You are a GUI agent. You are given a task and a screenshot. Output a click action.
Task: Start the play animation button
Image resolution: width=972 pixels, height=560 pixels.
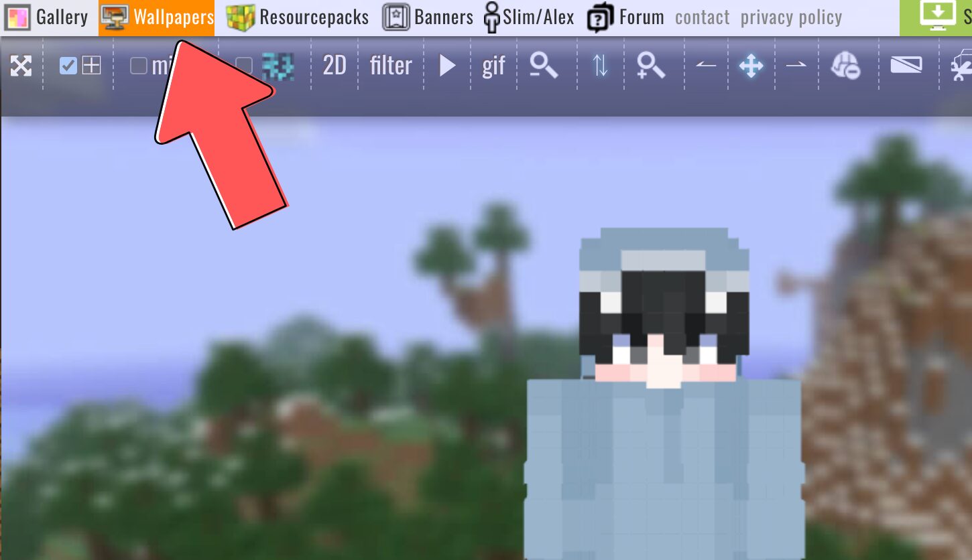(448, 66)
